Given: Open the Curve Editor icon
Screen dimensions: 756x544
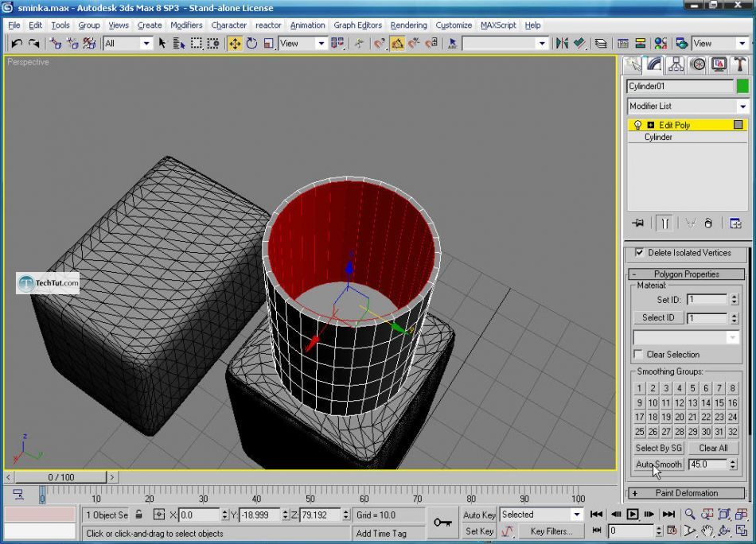Looking at the screenshot, I should [x=622, y=44].
